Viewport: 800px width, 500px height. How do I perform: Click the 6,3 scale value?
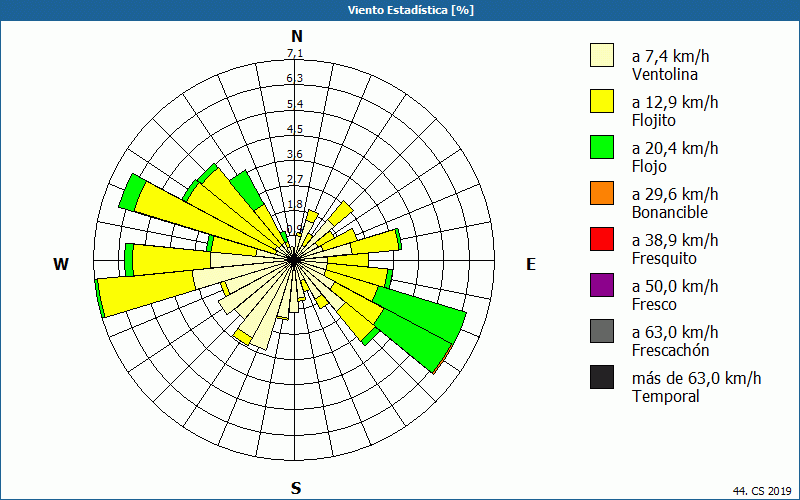tap(295, 78)
